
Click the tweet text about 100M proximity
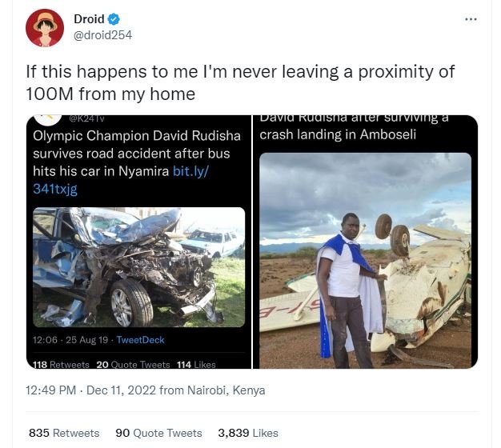tap(240, 82)
